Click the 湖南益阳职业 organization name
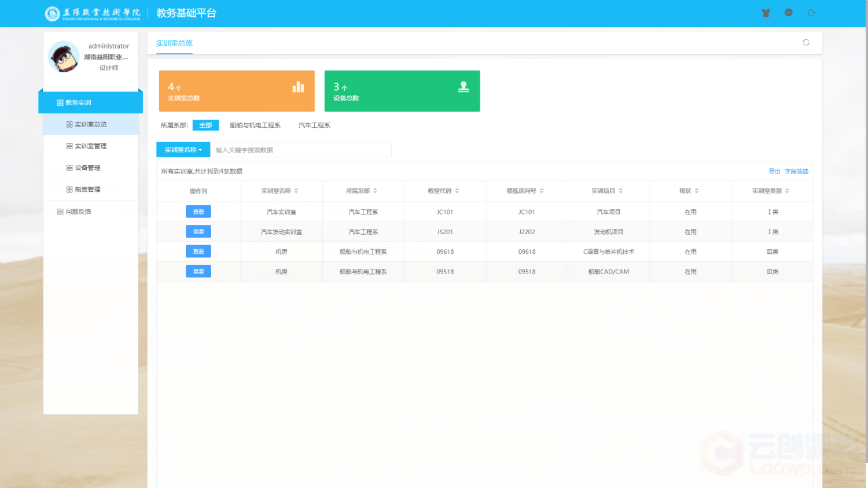868x488 pixels. click(106, 57)
